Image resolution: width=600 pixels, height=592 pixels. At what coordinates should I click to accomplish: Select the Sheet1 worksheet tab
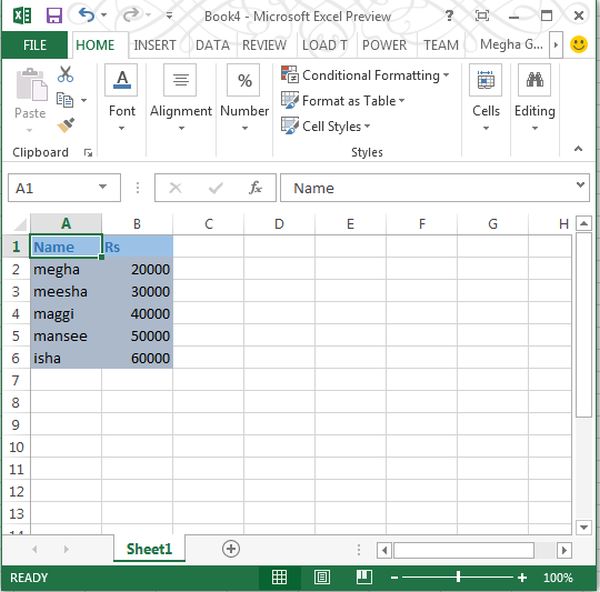(149, 549)
